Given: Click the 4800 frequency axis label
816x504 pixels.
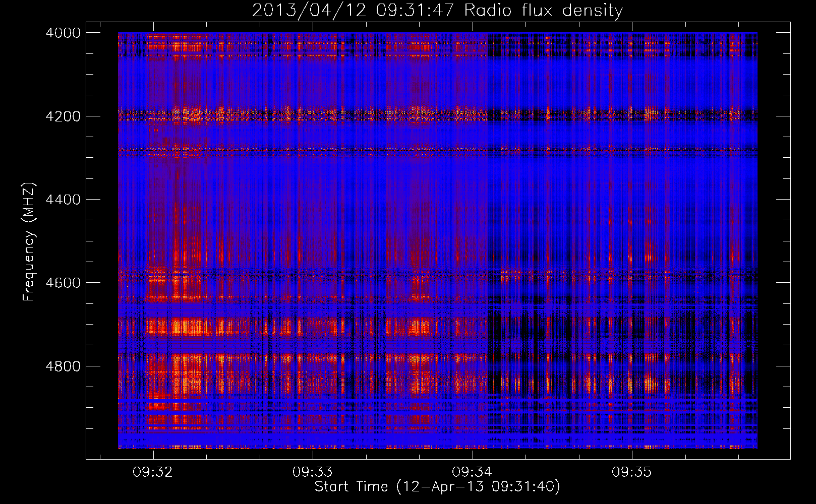Looking at the screenshot, I should (63, 366).
